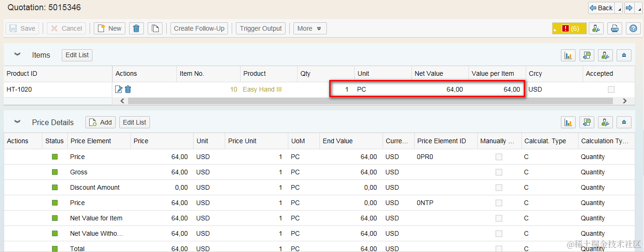Click the Back button
Image resolution: width=644 pixels, height=252 pixels.
[601, 8]
